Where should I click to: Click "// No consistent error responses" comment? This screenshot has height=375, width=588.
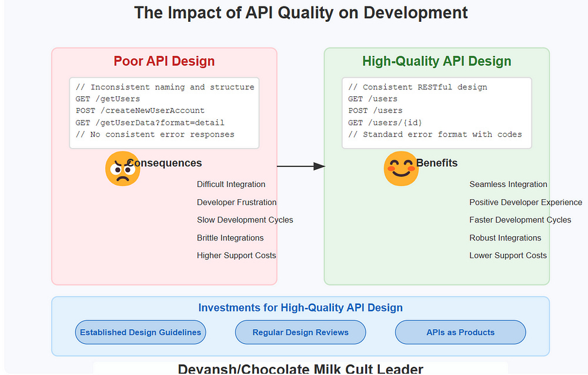tap(155, 135)
